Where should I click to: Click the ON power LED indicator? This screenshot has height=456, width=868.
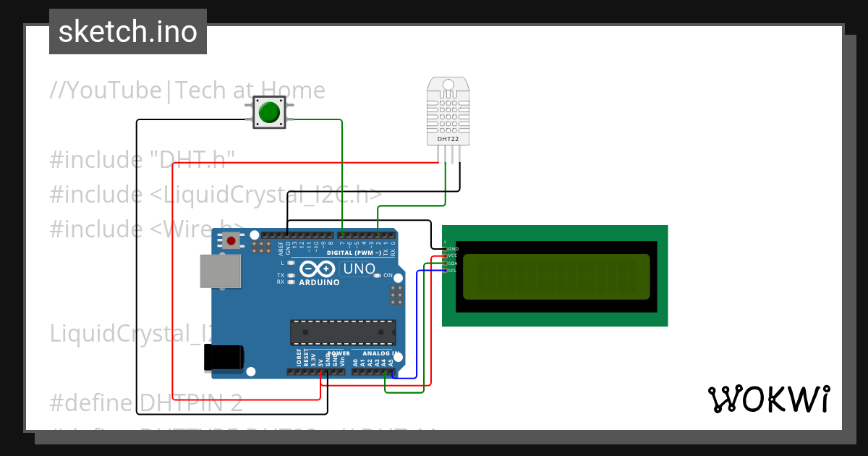point(378,274)
